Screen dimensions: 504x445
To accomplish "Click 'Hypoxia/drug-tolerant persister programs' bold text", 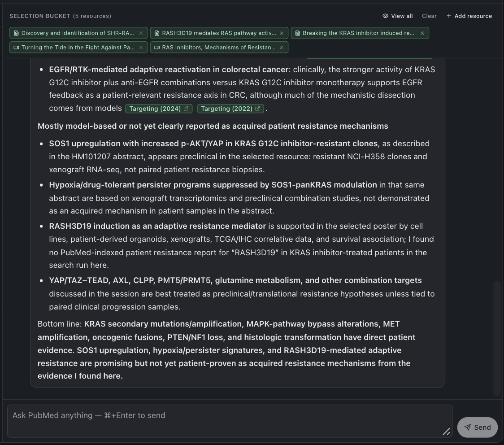I will (x=213, y=185).
